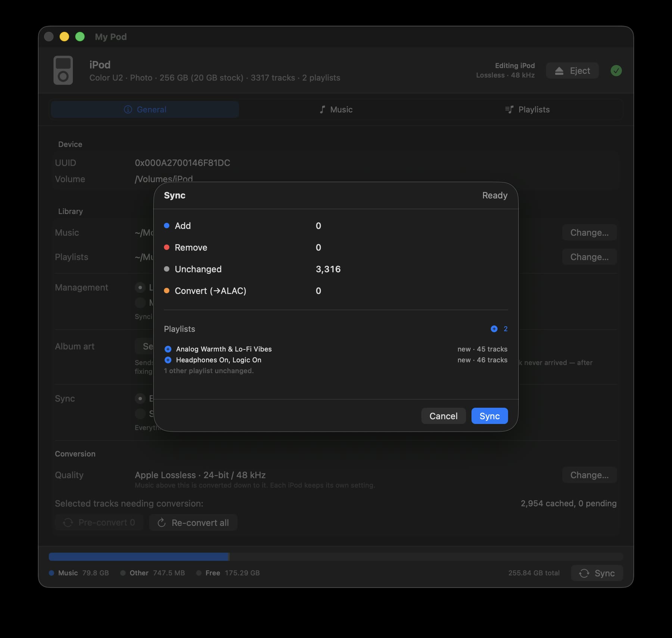
Task: Click Change... for conversion Quality
Action: pos(589,475)
